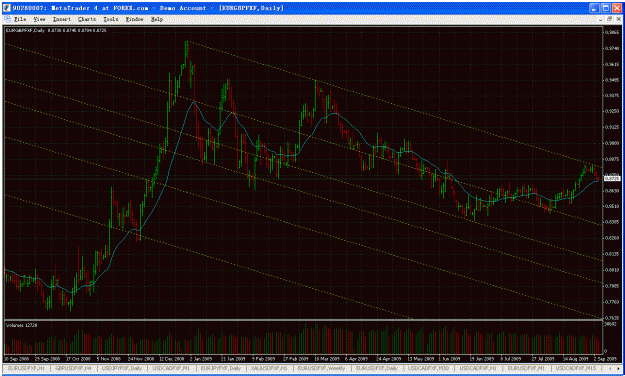
Task: Click the chart document icon beside File
Action: coord(8,19)
